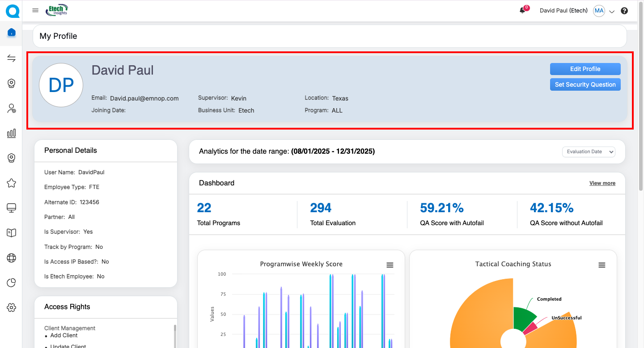Check the notification bell in the header
Image resolution: width=644 pixels, height=348 pixels.
522,11
